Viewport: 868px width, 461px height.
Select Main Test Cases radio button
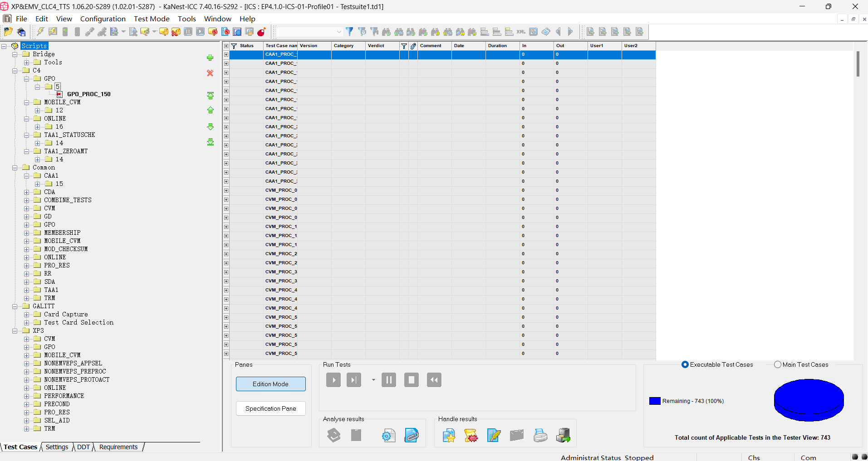(778, 364)
